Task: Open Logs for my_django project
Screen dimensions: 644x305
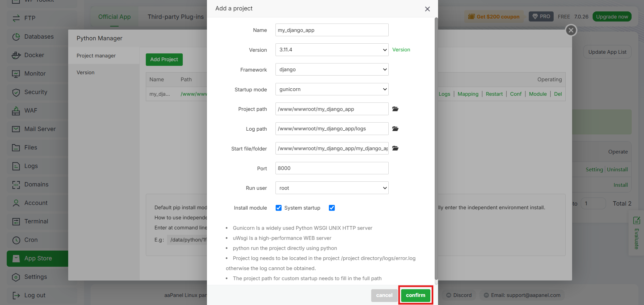Action: click(x=444, y=94)
